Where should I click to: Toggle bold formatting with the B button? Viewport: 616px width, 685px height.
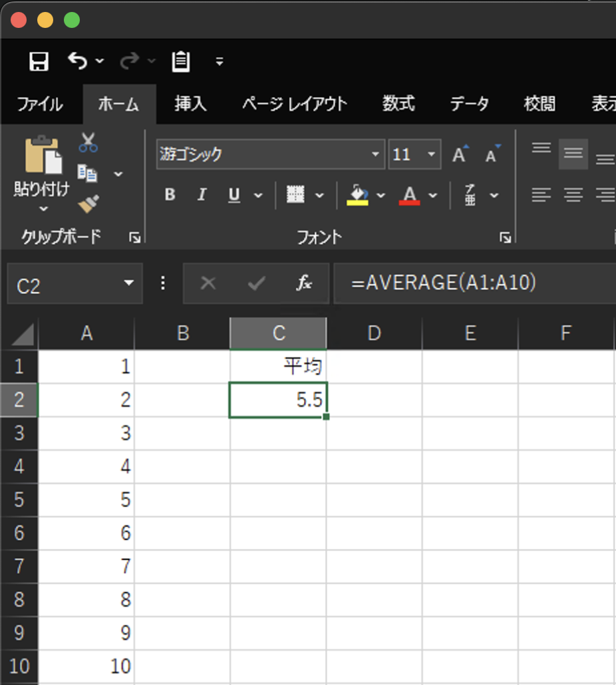click(170, 194)
